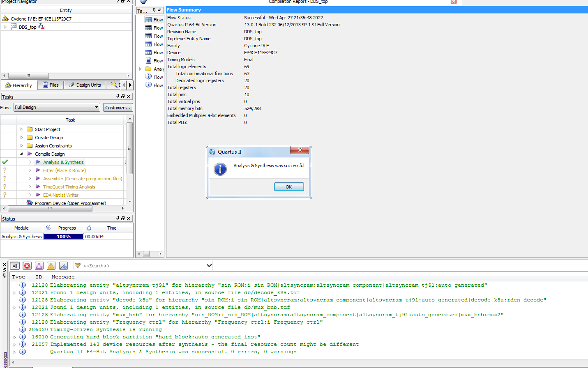Click the Message column header
Screen dimensions: 588x368
pyautogui.click(x=63, y=277)
